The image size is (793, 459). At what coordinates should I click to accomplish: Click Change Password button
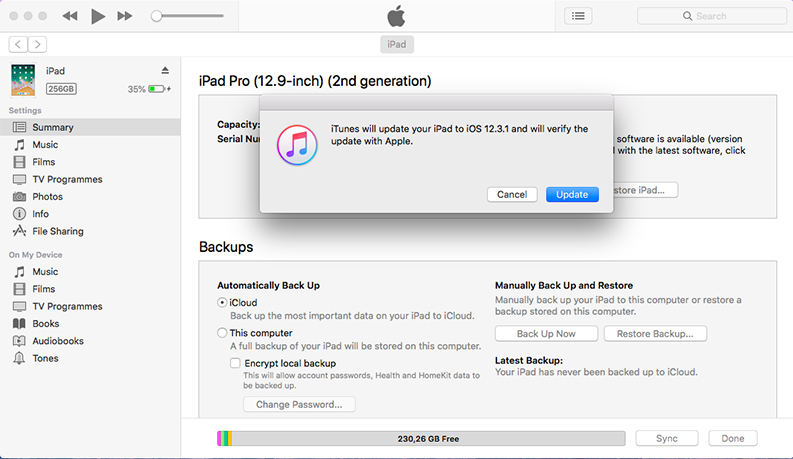pos(299,404)
